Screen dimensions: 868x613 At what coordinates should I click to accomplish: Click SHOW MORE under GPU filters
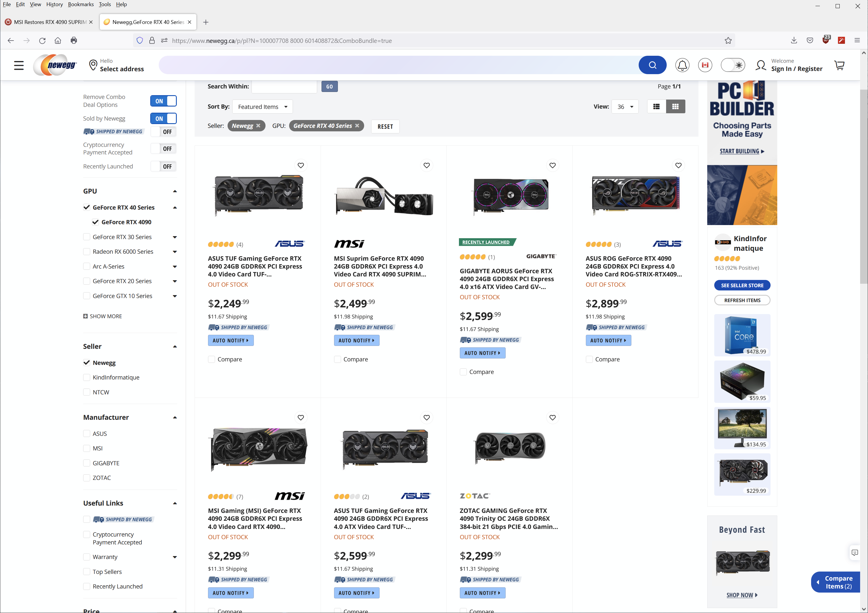coord(102,316)
